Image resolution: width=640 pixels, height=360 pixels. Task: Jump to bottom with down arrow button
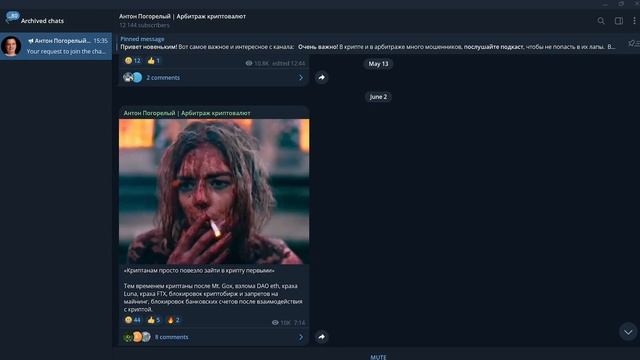coord(628,332)
